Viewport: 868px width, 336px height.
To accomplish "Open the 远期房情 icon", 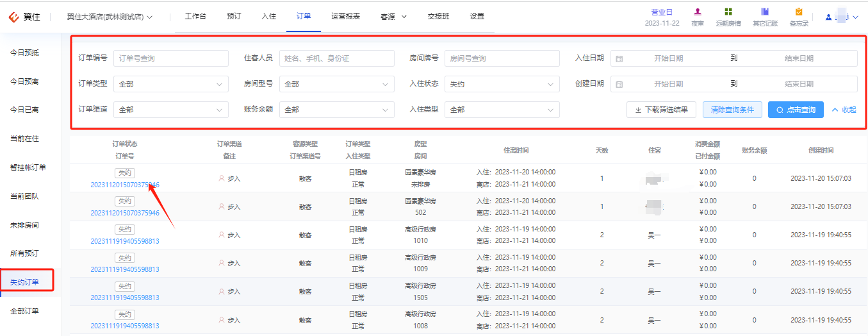I will click(x=728, y=12).
